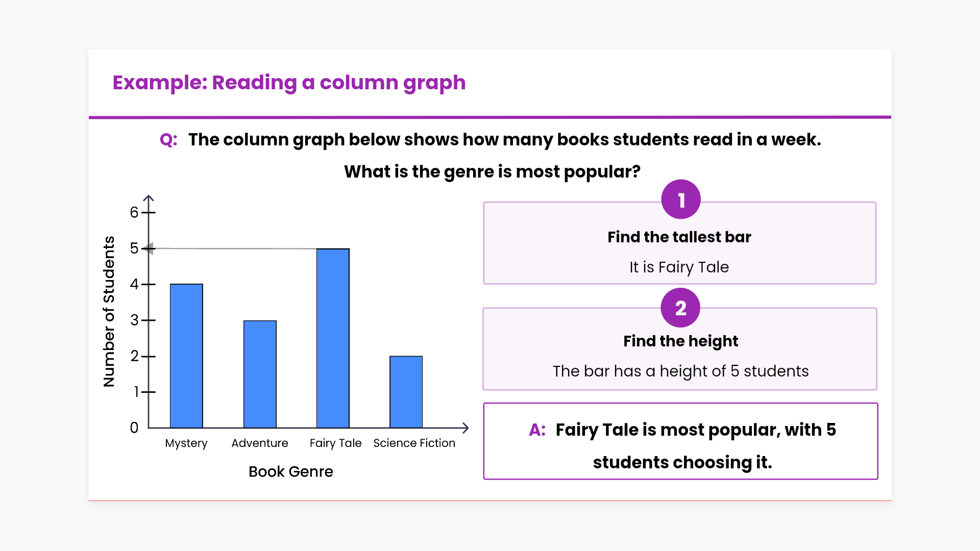Click the vertical axis top arrowhead

149,198
